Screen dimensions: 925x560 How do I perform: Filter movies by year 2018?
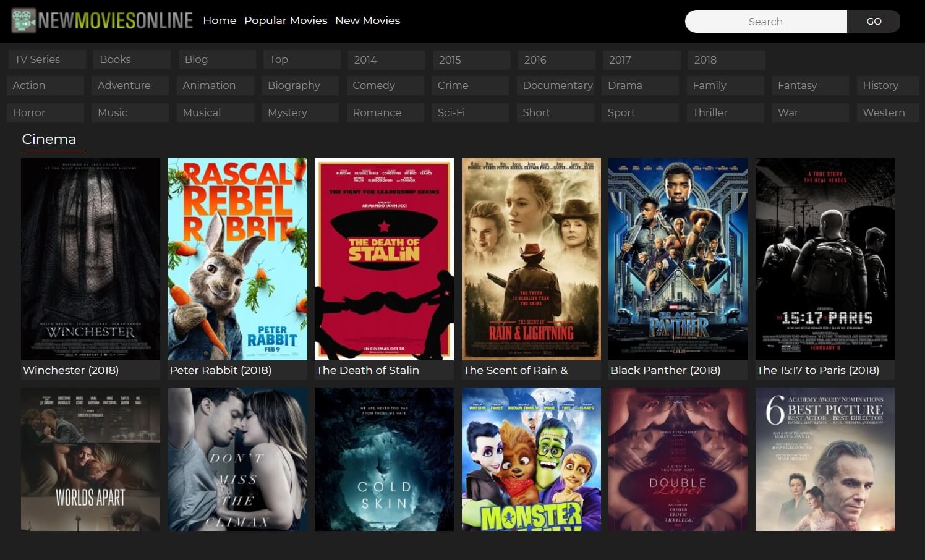coord(727,60)
